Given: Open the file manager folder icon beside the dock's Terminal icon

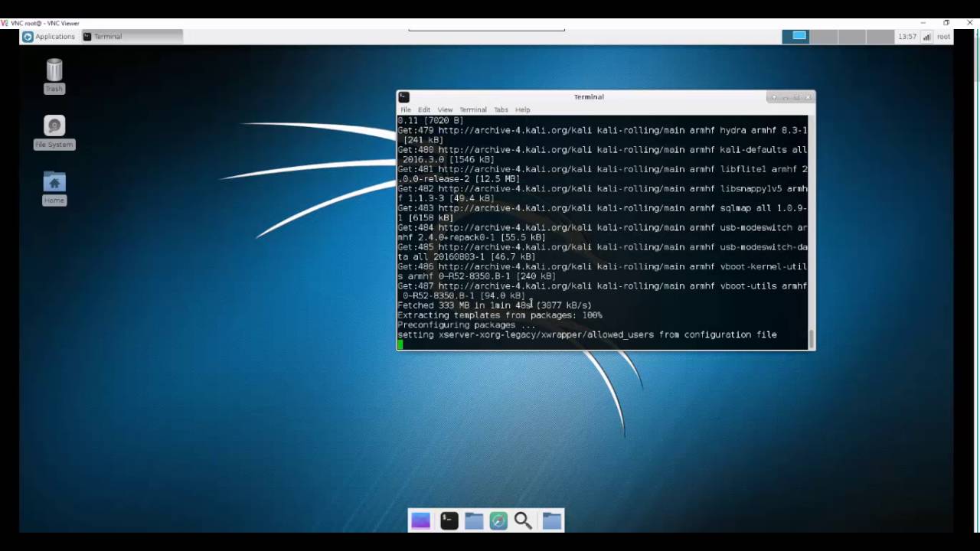Looking at the screenshot, I should click(x=474, y=520).
